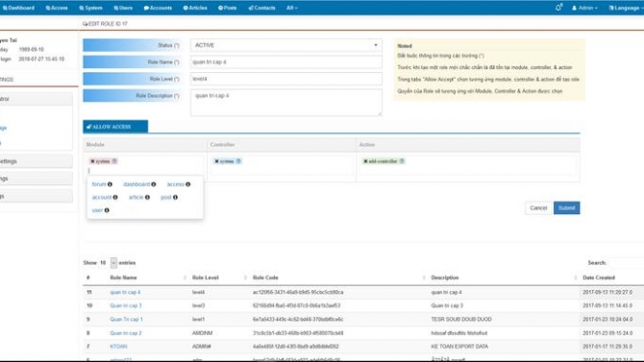Click description TESR SOUB DOUB DUOD
The height and width of the screenshot is (362, 644).
coord(461,320)
